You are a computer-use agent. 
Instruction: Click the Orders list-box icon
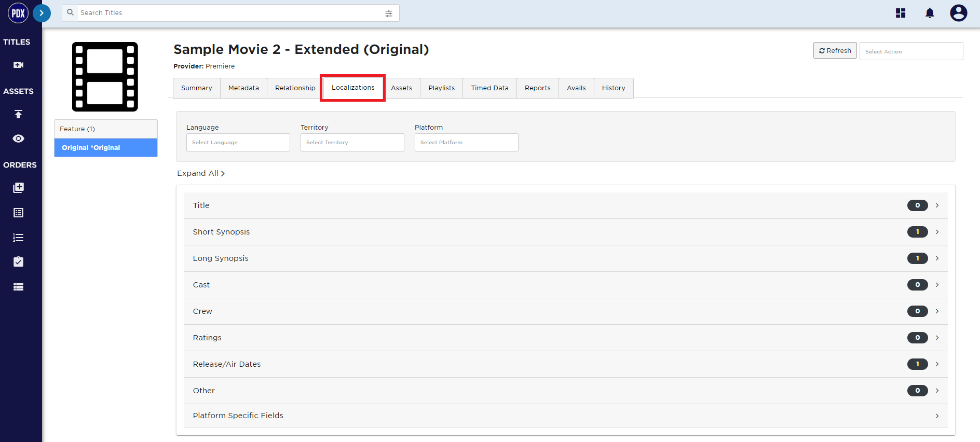pyautogui.click(x=18, y=213)
